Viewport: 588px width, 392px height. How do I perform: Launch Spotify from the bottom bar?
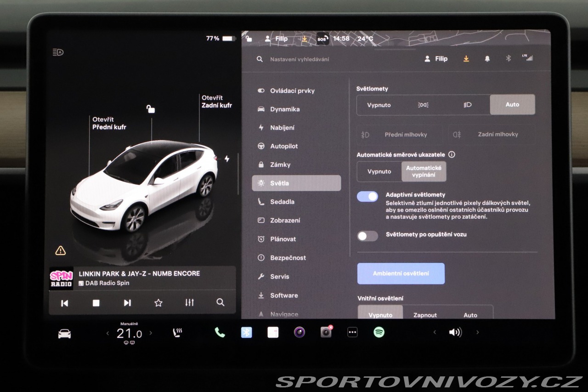(x=379, y=332)
